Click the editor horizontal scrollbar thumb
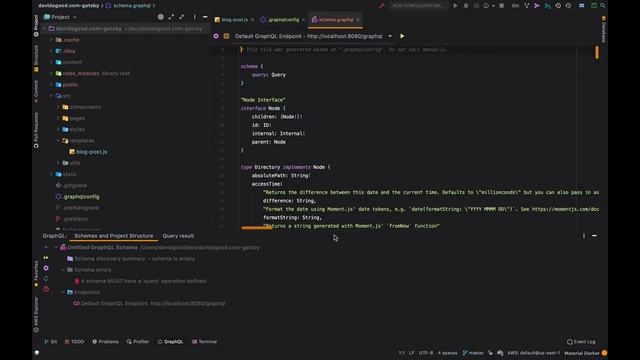Viewport: 640px width, 360px height. 257,228
